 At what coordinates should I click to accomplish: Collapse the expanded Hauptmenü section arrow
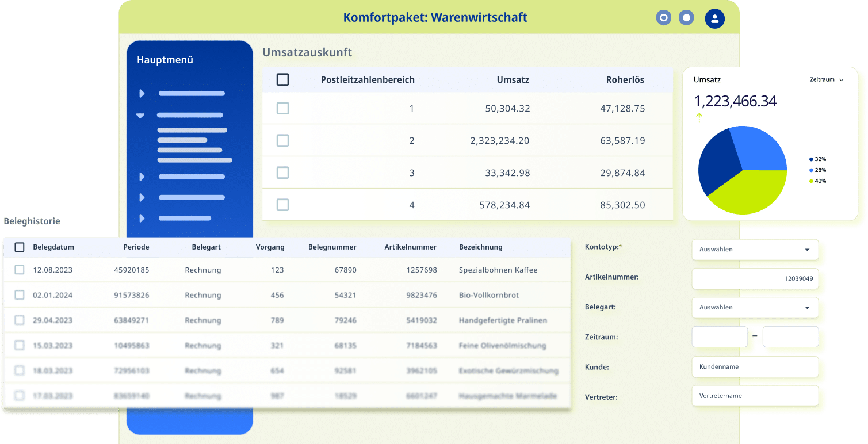pos(140,116)
